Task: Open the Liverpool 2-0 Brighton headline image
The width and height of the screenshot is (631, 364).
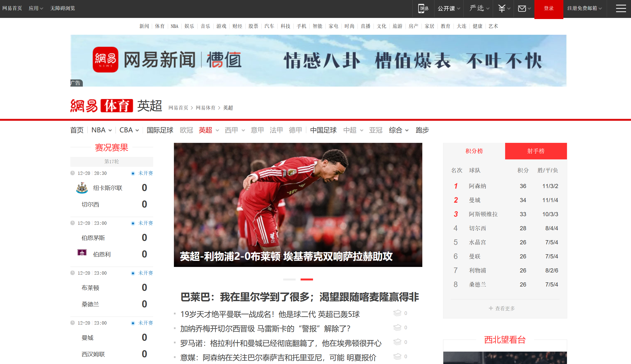Action: [298, 205]
